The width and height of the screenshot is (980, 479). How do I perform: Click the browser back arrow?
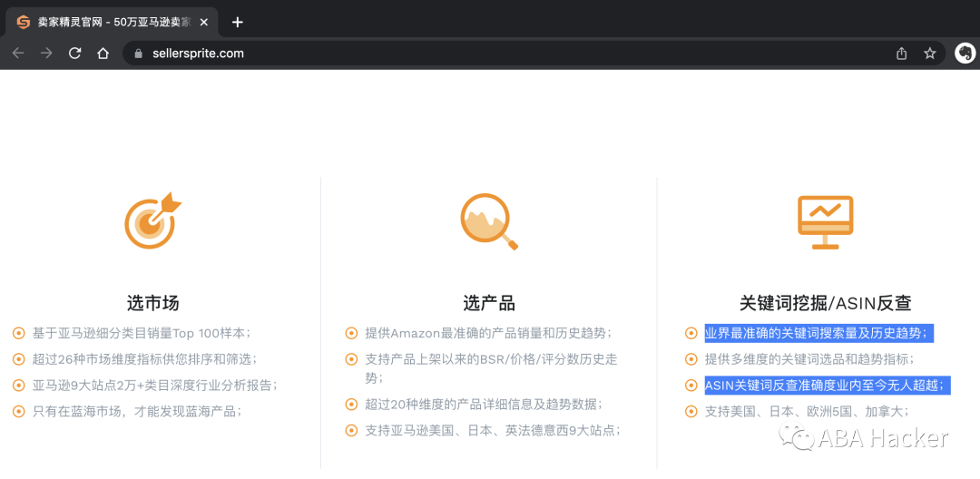[x=18, y=54]
